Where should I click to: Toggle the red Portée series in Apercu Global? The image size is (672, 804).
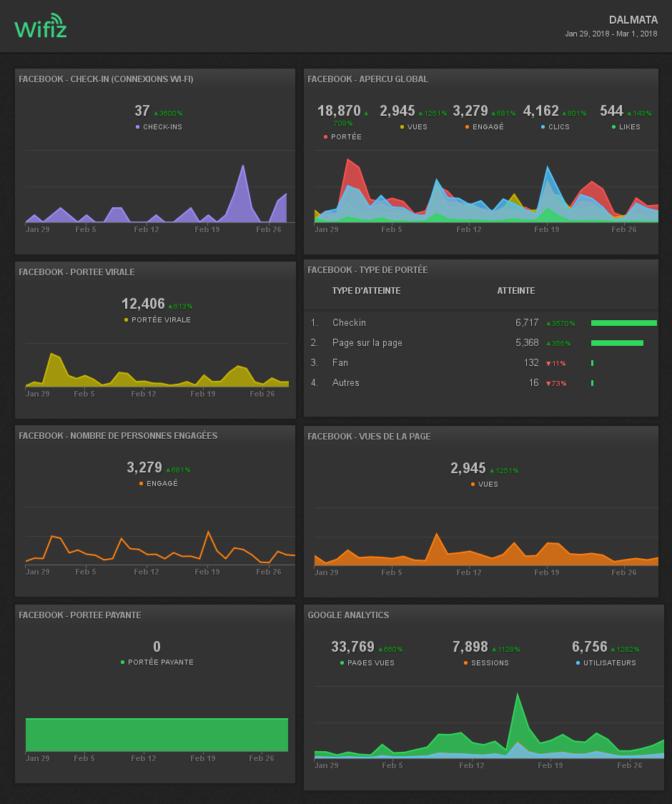[343, 137]
